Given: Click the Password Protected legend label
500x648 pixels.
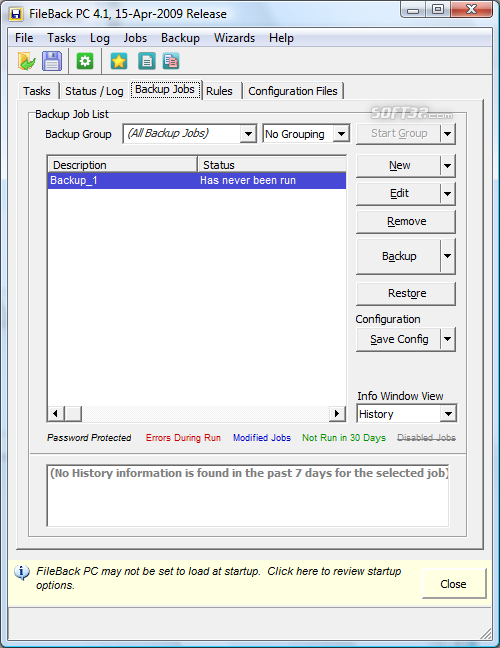Looking at the screenshot, I should coord(89,438).
